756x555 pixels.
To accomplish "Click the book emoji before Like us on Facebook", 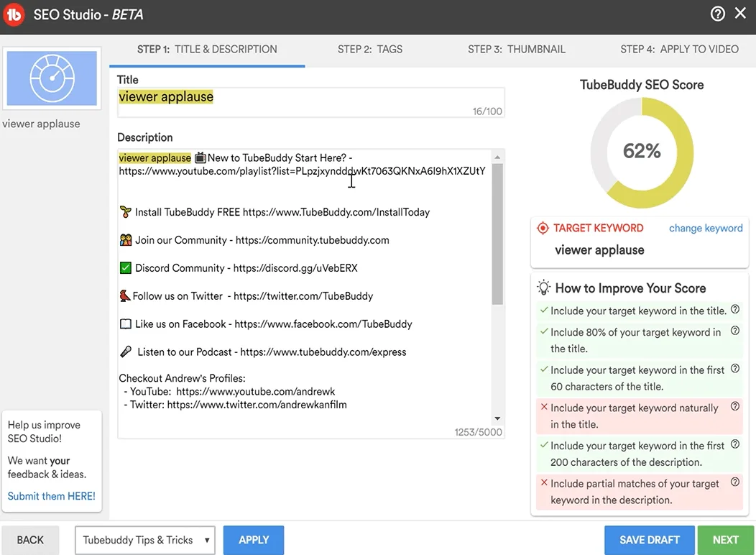I will [x=125, y=324].
